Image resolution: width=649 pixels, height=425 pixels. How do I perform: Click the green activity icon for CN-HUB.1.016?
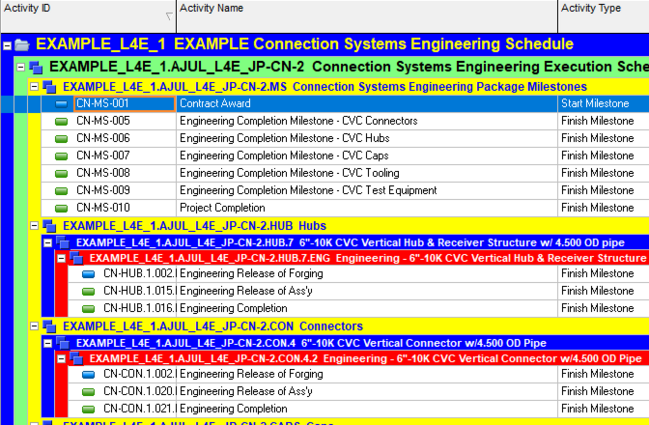(86, 309)
